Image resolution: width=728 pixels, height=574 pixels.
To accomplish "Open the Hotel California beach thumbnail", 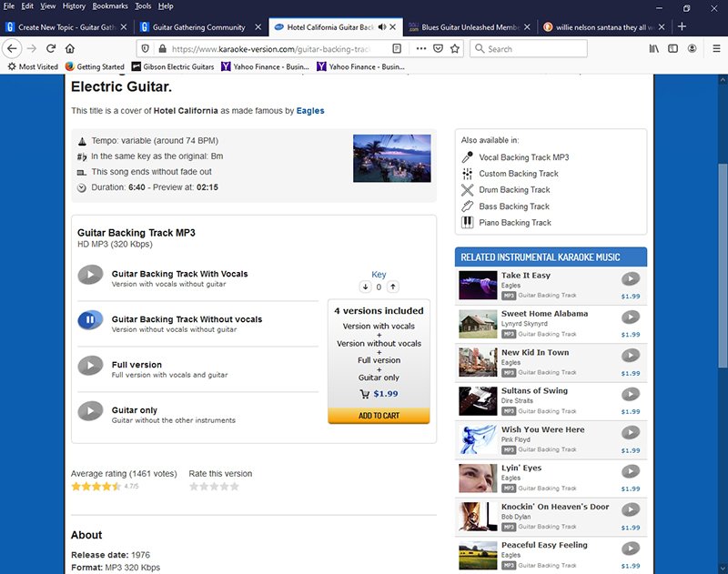I will pos(392,158).
